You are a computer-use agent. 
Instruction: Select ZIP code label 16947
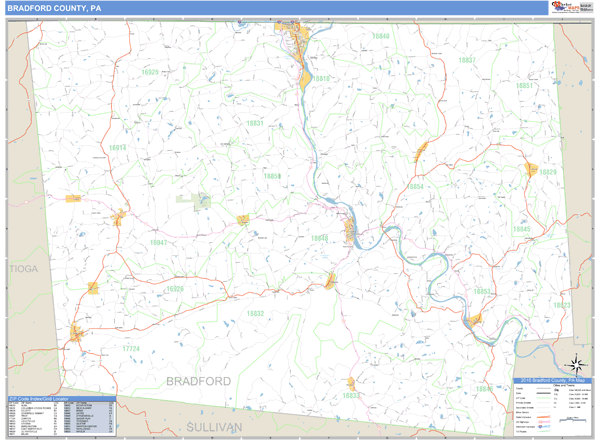coord(158,243)
